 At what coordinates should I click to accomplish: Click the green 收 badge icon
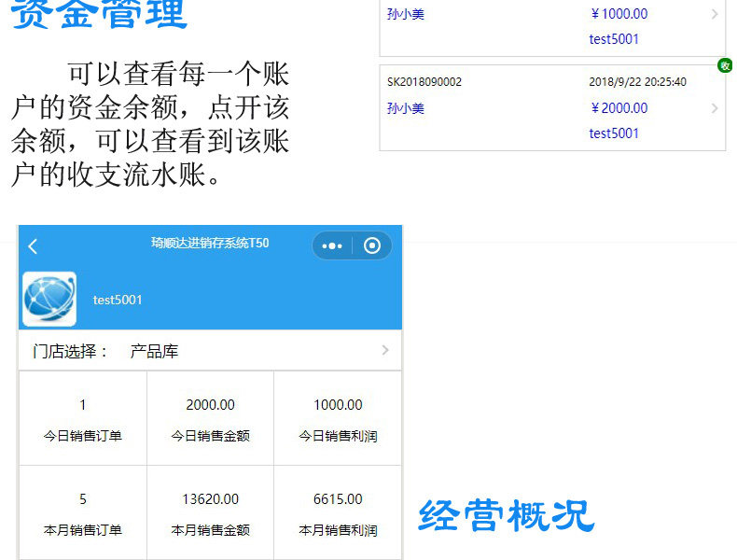pos(725,65)
